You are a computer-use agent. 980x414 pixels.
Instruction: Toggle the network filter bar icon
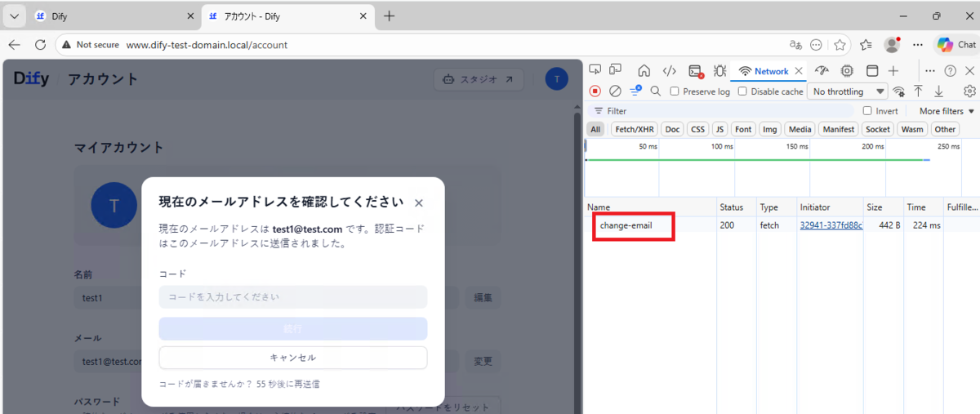pos(635,91)
